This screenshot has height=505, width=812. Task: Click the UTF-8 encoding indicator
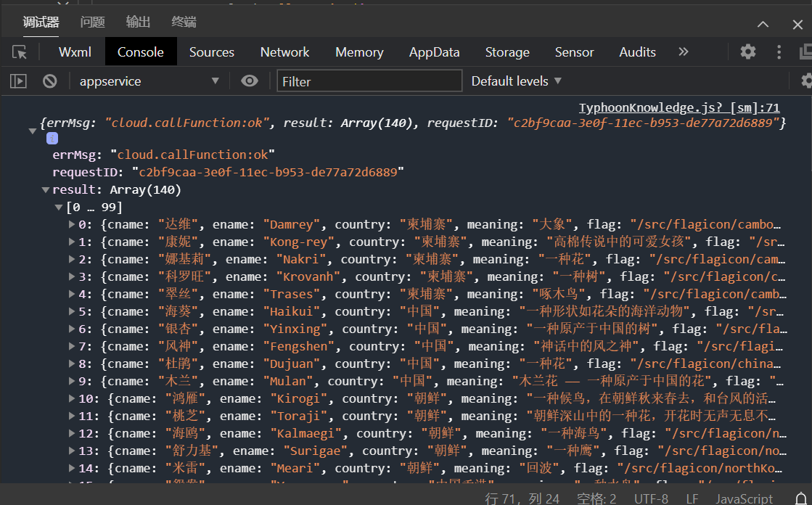point(651,498)
